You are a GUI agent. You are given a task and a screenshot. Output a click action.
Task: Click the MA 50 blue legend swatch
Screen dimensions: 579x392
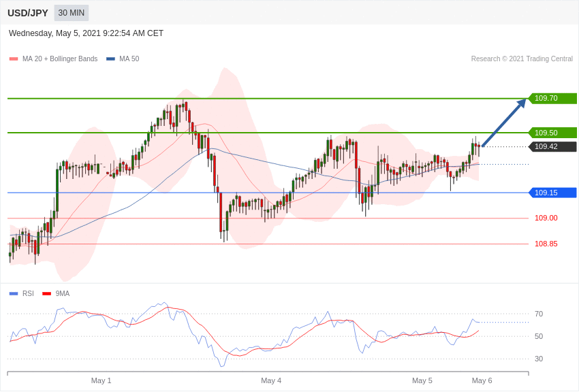110,59
